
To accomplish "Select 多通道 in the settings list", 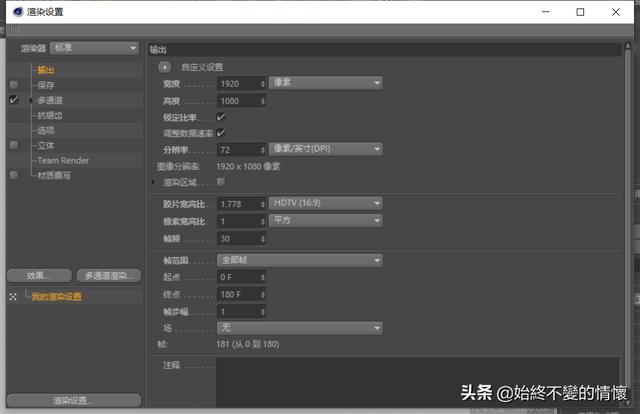I will tap(50, 100).
